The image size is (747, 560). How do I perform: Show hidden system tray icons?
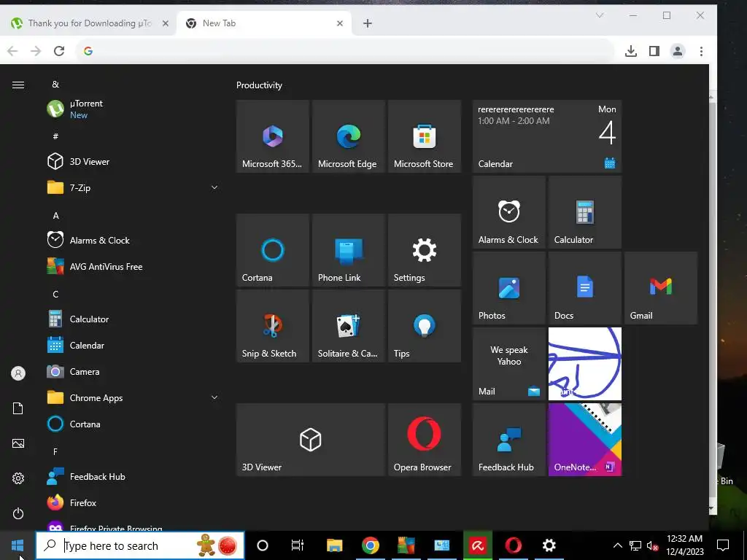617,545
